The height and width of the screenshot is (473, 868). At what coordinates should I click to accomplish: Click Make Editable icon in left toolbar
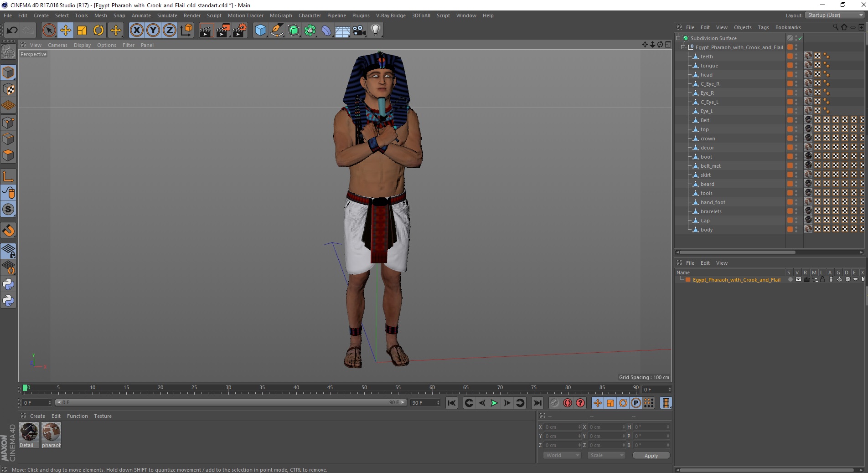pyautogui.click(x=8, y=52)
